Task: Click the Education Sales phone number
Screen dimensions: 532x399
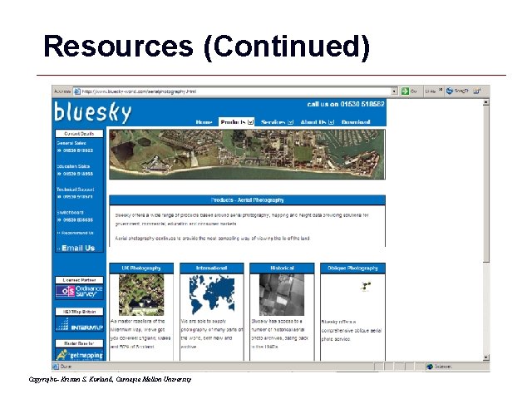Action: tap(77, 174)
